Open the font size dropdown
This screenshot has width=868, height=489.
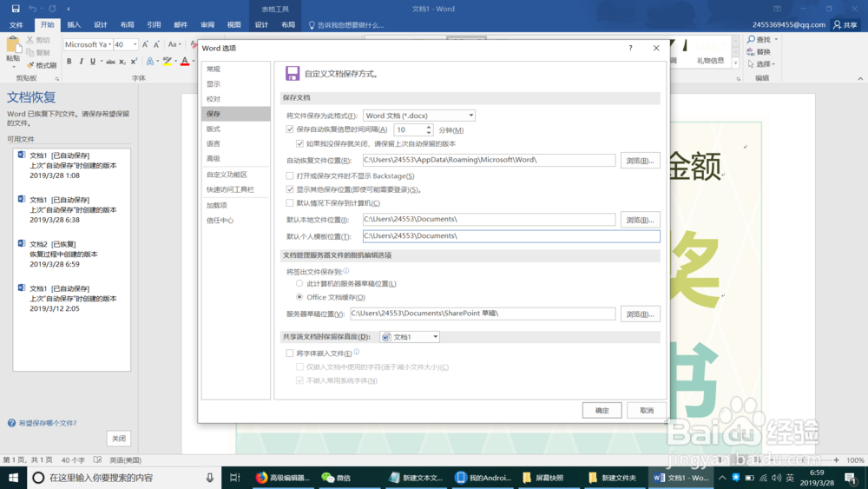[135, 44]
